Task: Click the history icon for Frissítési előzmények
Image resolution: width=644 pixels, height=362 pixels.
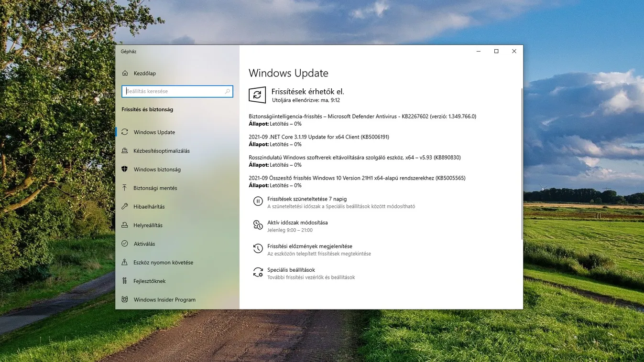Action: tap(258, 248)
